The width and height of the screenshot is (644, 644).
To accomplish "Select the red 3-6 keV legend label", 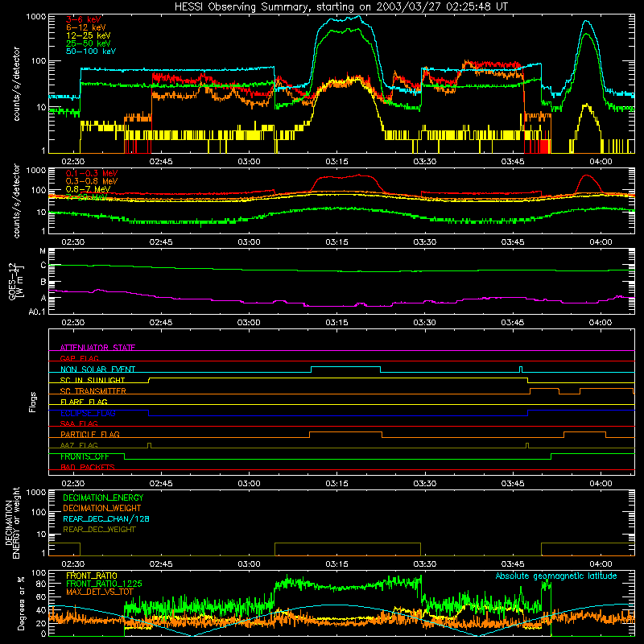I will click(x=84, y=19).
